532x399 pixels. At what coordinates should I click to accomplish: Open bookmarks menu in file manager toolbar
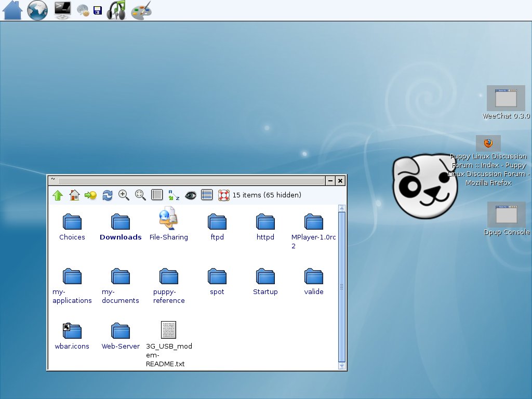tap(90, 195)
